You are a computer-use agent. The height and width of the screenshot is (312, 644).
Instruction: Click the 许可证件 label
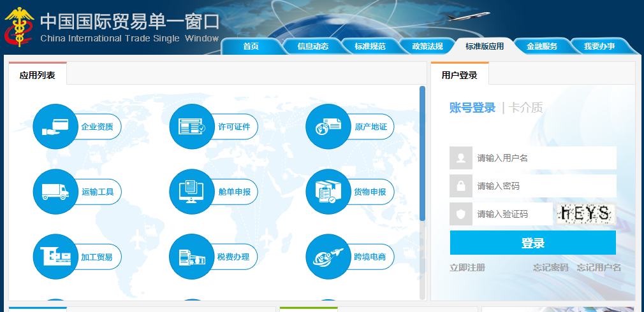point(234,127)
